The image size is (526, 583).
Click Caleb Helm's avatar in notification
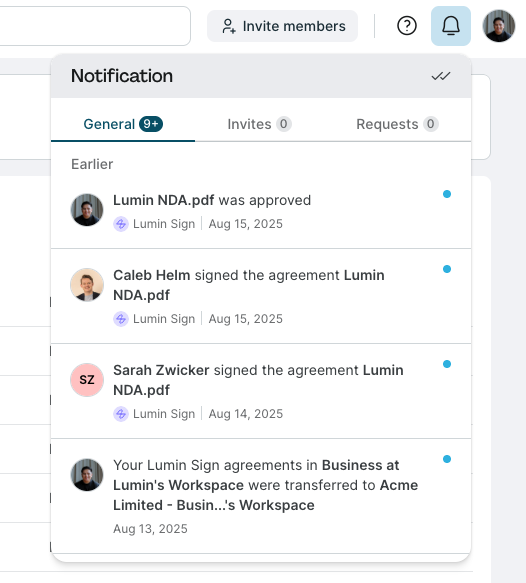[87, 285]
